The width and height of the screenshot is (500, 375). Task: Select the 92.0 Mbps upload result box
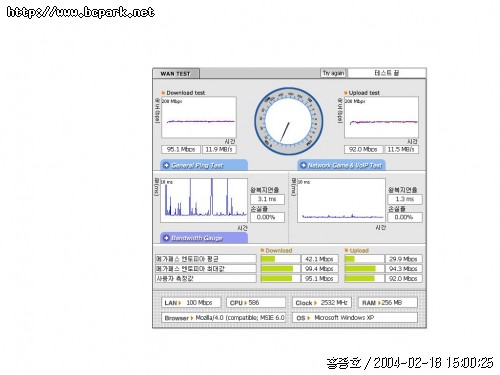pyautogui.click(x=363, y=149)
